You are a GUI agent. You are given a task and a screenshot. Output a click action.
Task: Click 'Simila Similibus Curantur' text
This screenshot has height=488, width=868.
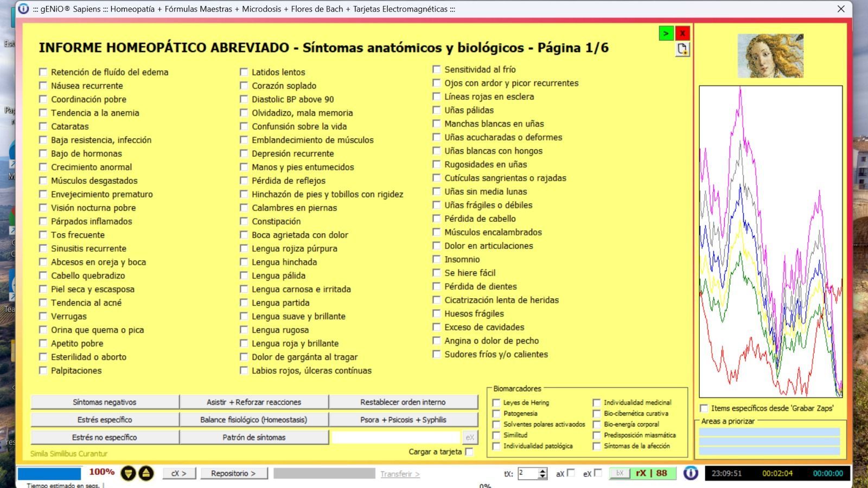[69, 454]
